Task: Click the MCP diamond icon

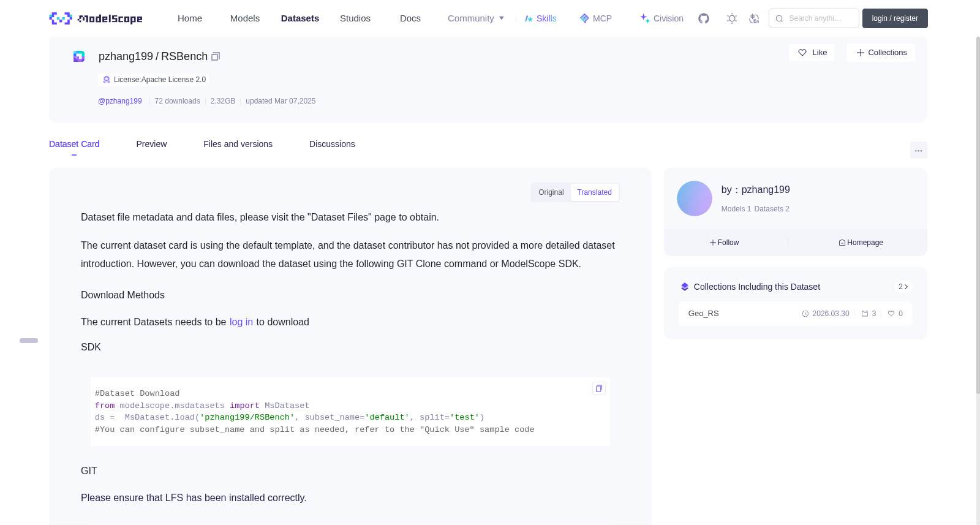Action: pos(584,18)
